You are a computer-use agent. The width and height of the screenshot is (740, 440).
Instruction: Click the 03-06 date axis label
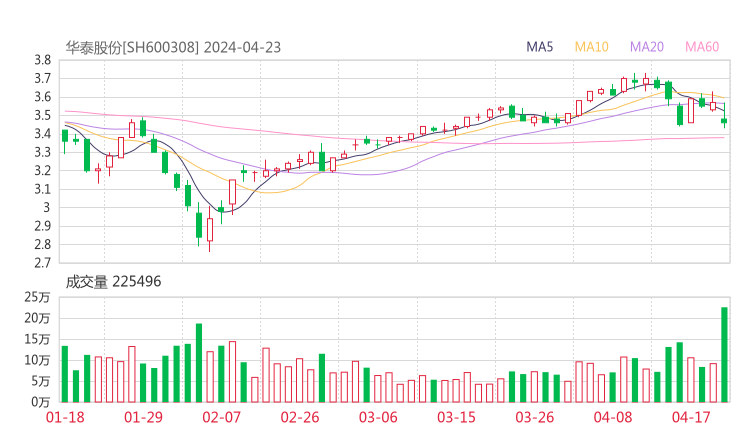pyautogui.click(x=378, y=417)
